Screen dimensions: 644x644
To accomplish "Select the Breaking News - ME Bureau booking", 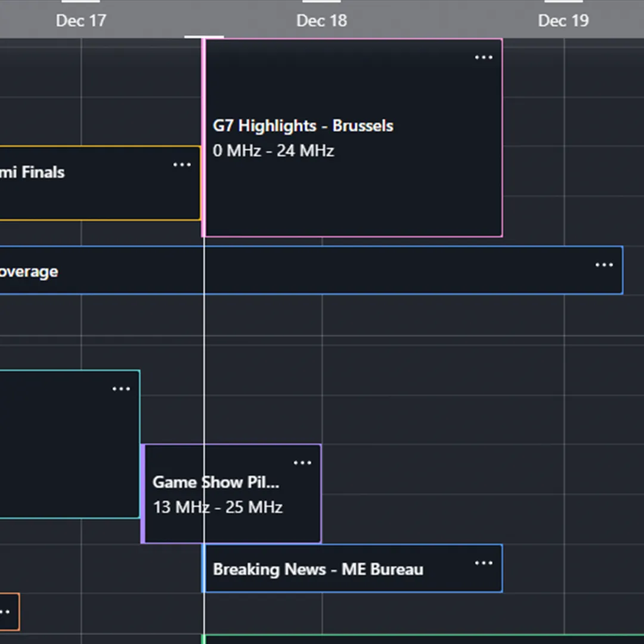I will (x=352, y=568).
